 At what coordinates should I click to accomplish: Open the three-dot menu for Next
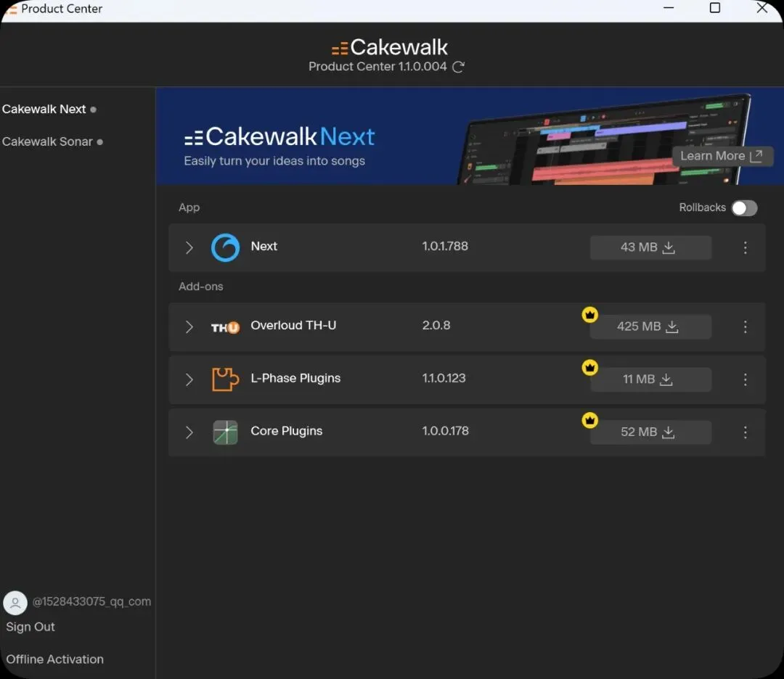[x=745, y=248]
